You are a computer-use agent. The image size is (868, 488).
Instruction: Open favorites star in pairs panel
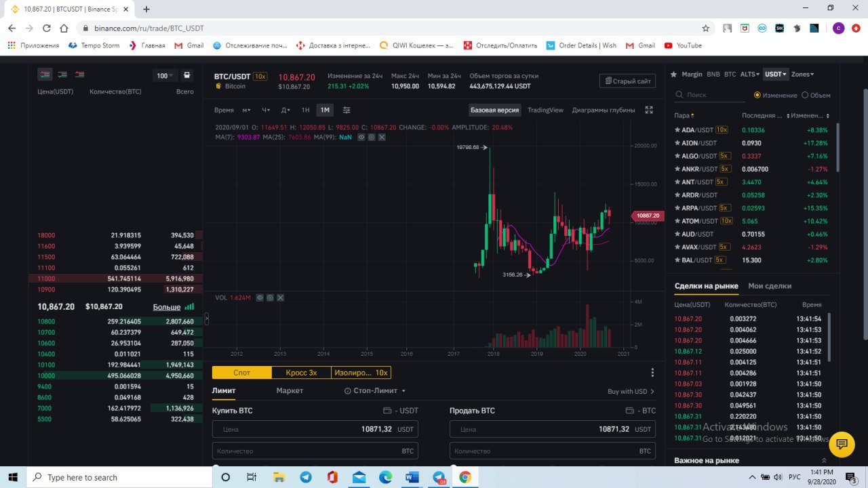click(x=674, y=74)
